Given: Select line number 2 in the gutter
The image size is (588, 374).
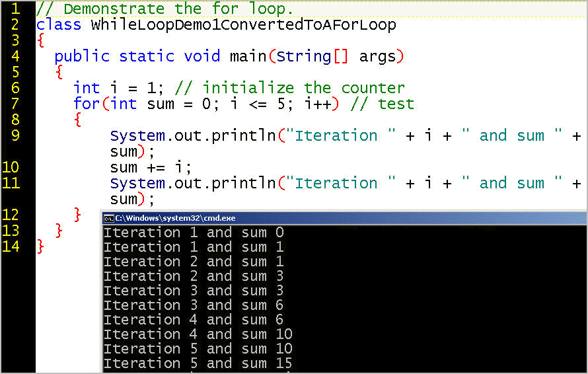Looking at the screenshot, I should [15, 24].
